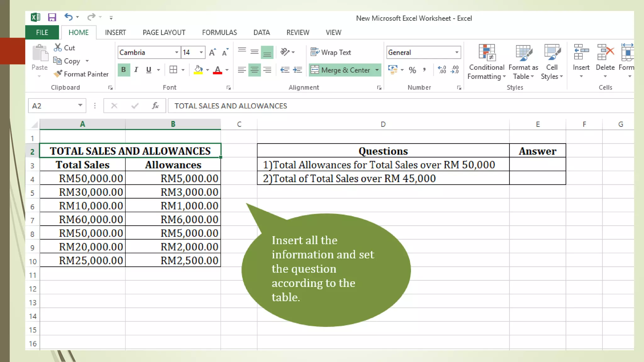Screen dimensions: 644x362
Task: Open Cell Styles gallery
Action: tap(552, 62)
